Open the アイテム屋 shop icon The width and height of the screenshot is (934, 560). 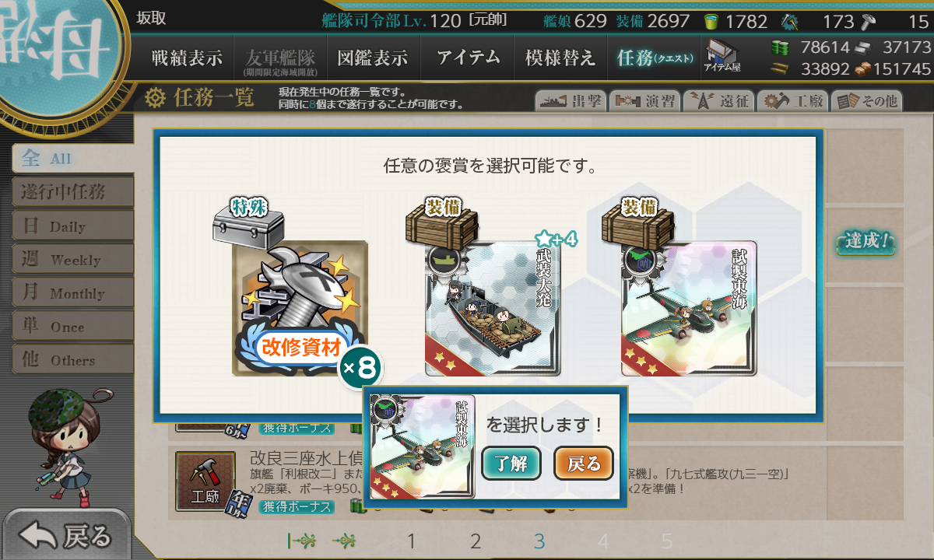pos(722,56)
